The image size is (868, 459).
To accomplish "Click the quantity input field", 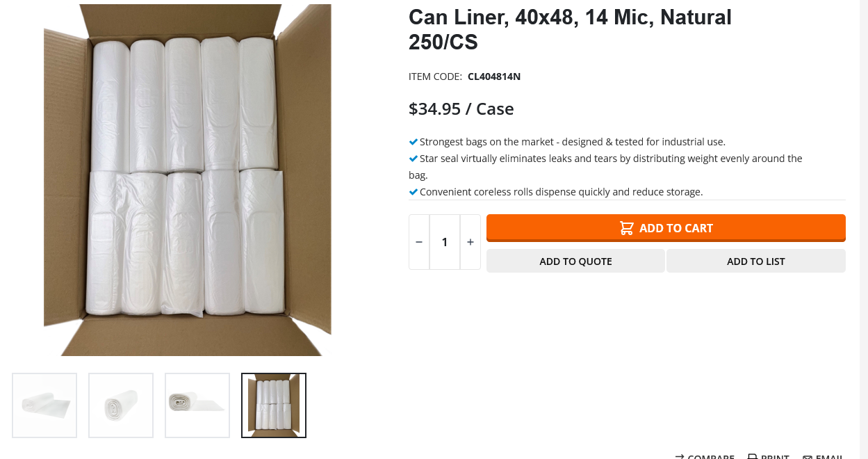I will tap(445, 242).
